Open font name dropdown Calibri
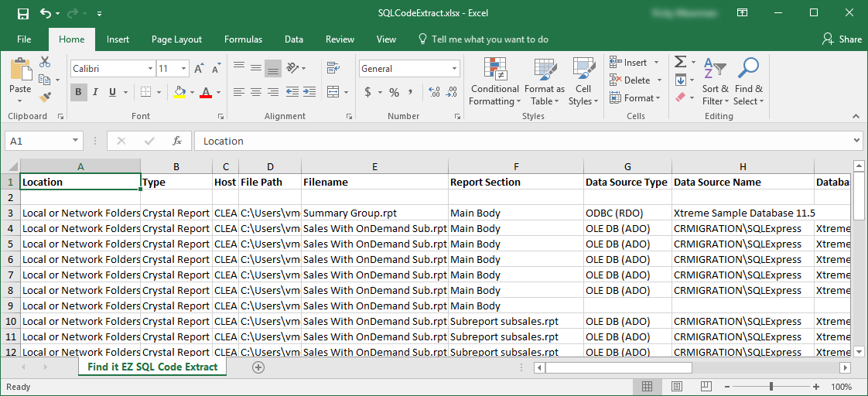The height and width of the screenshot is (396, 868). [151, 69]
